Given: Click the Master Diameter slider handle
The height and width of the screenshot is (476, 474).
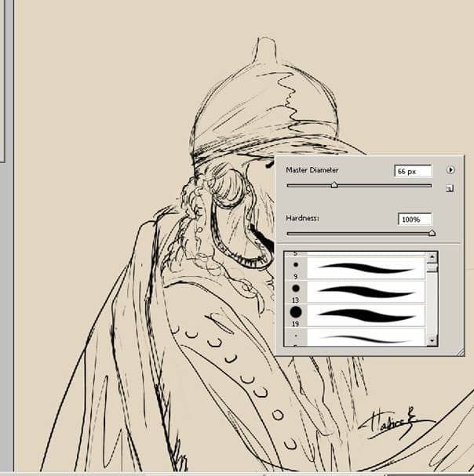Looking at the screenshot, I should click(334, 185).
